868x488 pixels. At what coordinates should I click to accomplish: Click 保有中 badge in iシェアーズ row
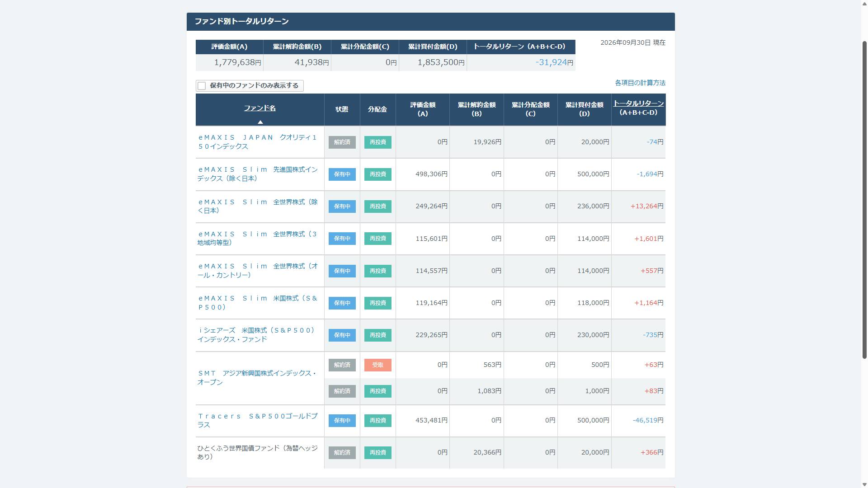point(342,335)
